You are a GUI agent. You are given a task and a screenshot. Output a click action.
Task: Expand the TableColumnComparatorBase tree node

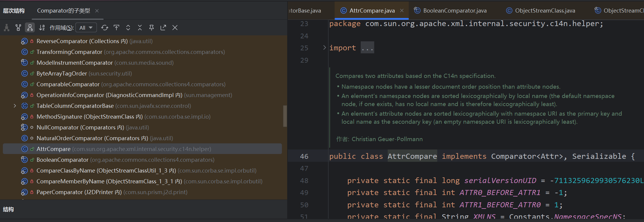coord(15,106)
